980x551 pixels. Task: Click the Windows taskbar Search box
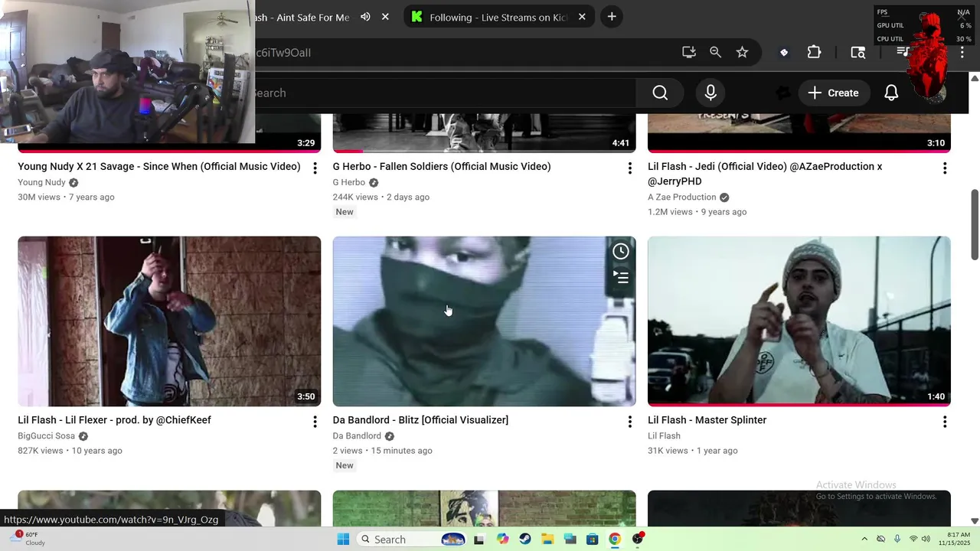(x=413, y=540)
